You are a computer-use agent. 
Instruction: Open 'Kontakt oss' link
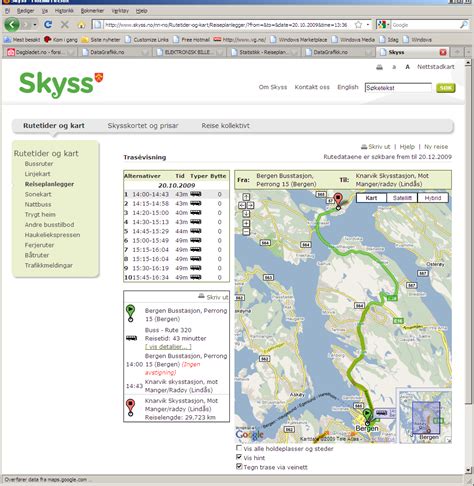[312, 87]
